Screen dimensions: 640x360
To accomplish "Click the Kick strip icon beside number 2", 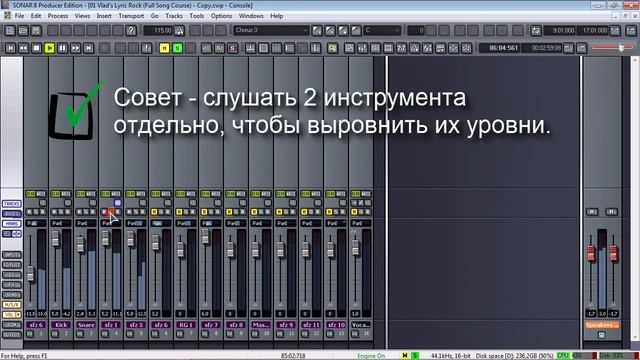I will point(55,334).
